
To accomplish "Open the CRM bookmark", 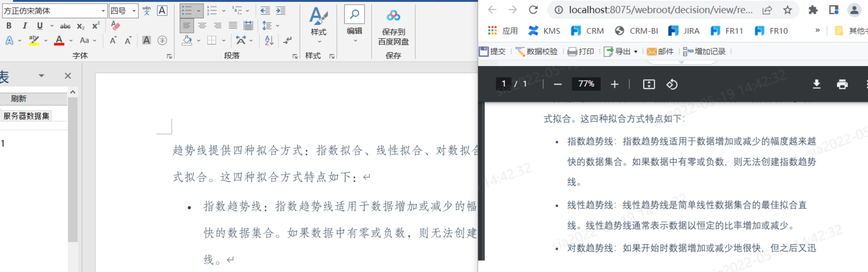I will [x=587, y=31].
